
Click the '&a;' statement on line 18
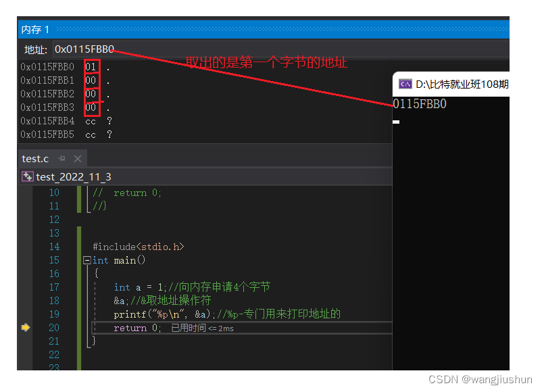tap(122, 301)
